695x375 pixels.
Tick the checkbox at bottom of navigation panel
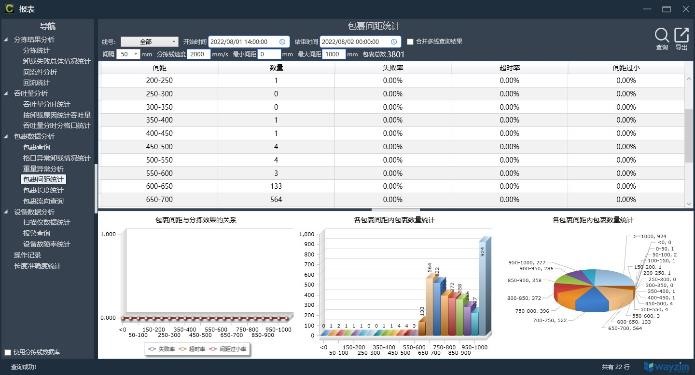(8, 352)
